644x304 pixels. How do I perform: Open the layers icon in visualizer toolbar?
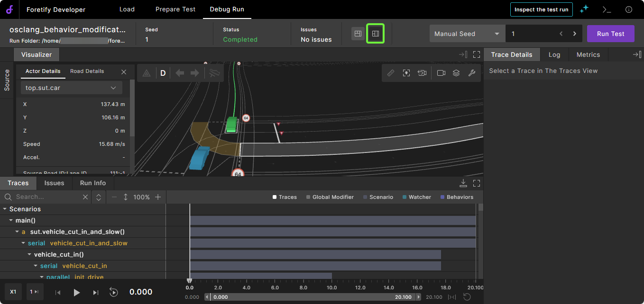click(456, 73)
